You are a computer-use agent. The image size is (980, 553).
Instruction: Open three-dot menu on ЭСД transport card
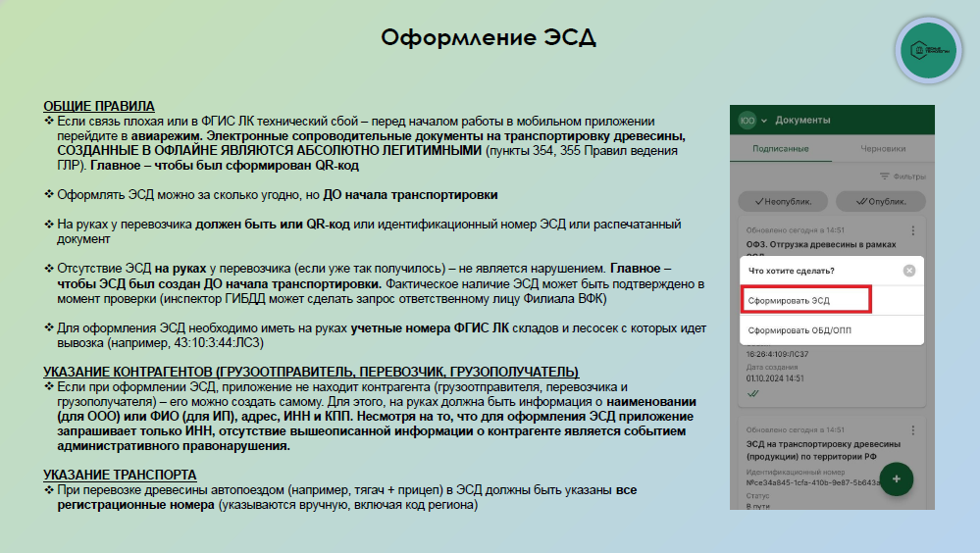click(913, 429)
